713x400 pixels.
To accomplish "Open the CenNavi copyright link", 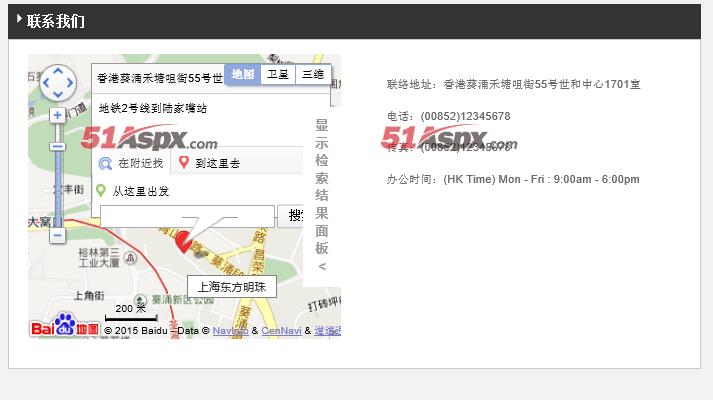I will click(281, 331).
